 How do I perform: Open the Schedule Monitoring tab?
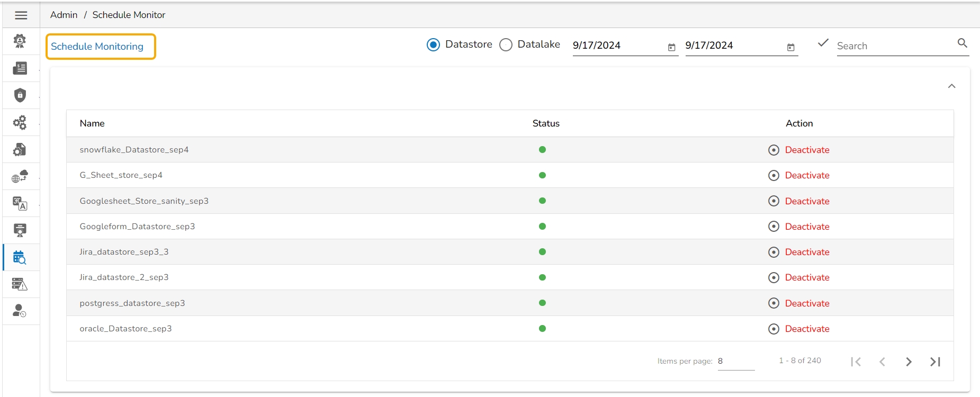[97, 47]
